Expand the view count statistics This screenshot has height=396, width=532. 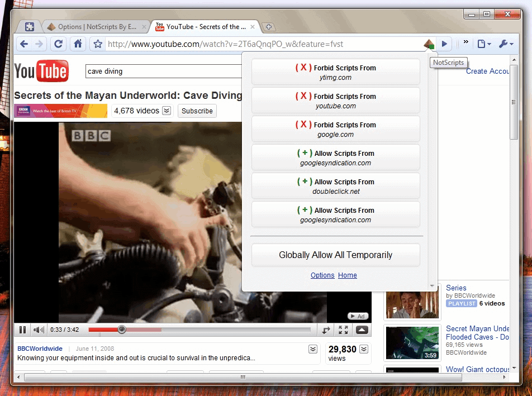[x=364, y=349]
